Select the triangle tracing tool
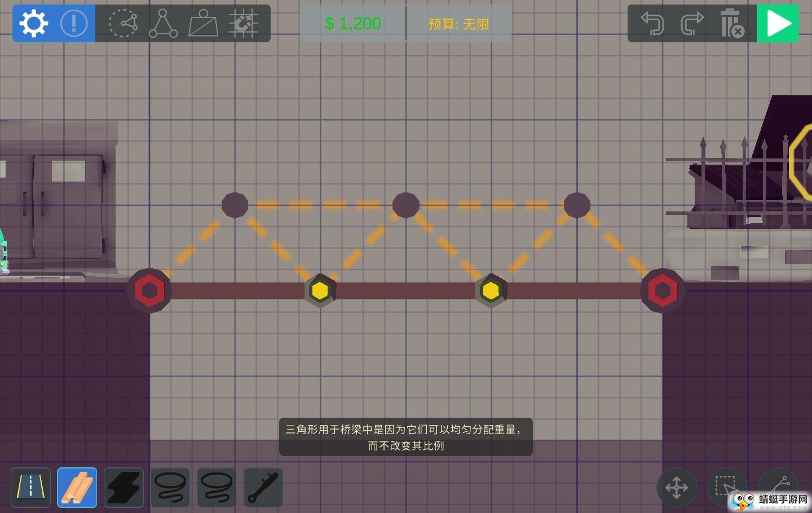 coord(163,24)
